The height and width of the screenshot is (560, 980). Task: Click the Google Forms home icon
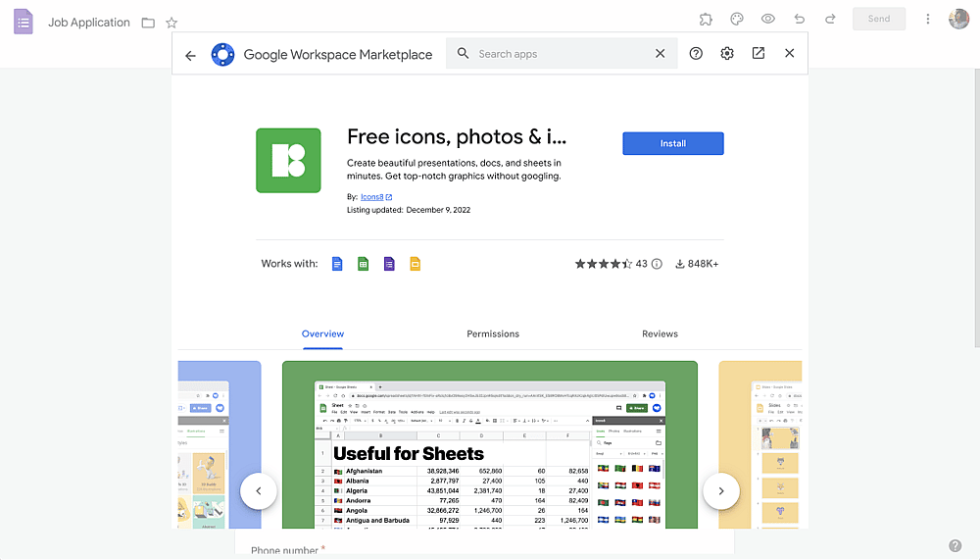point(24,22)
